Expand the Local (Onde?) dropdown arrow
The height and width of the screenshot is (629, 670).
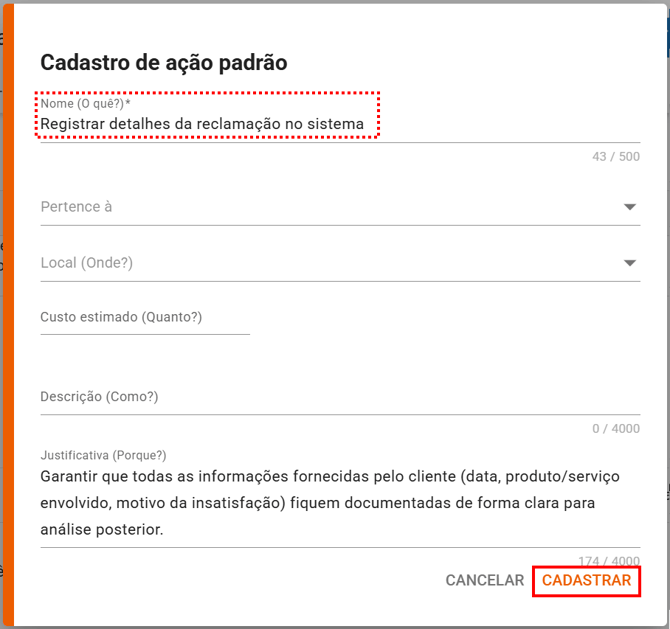(630, 263)
